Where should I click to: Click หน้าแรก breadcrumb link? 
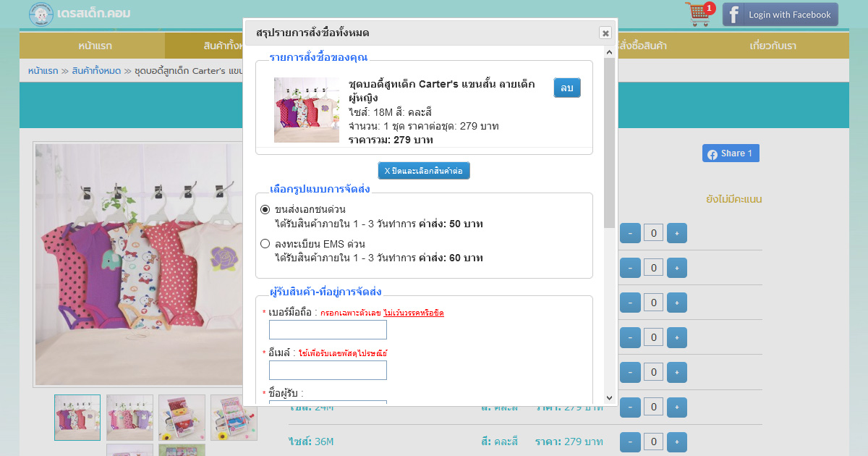pos(43,71)
